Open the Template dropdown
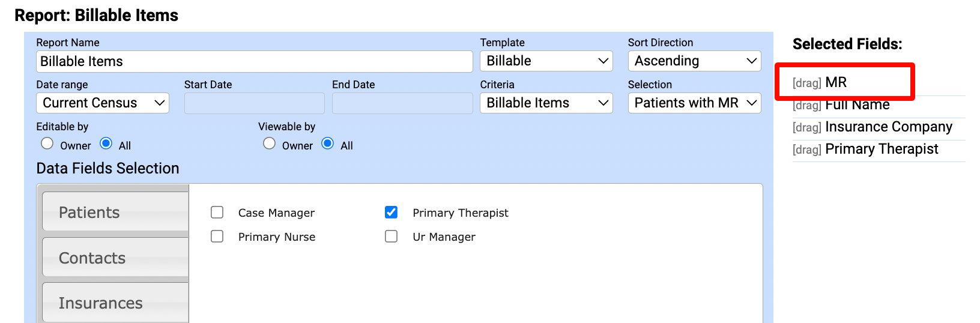The image size is (980, 323). click(x=546, y=61)
